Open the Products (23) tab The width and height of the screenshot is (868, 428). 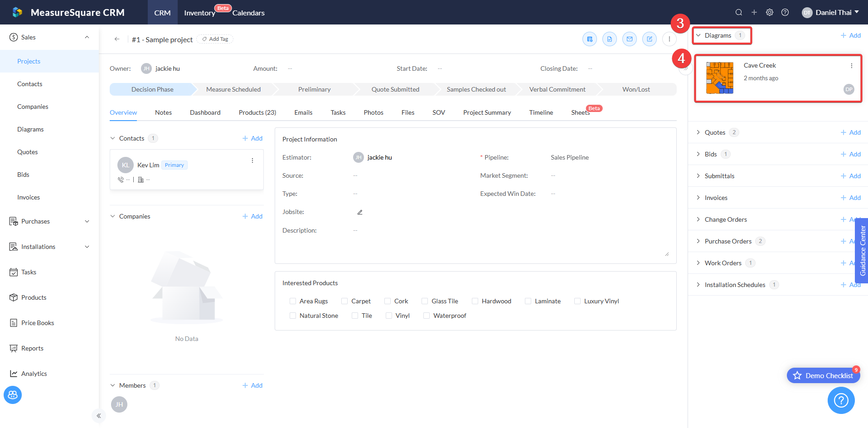(x=257, y=112)
